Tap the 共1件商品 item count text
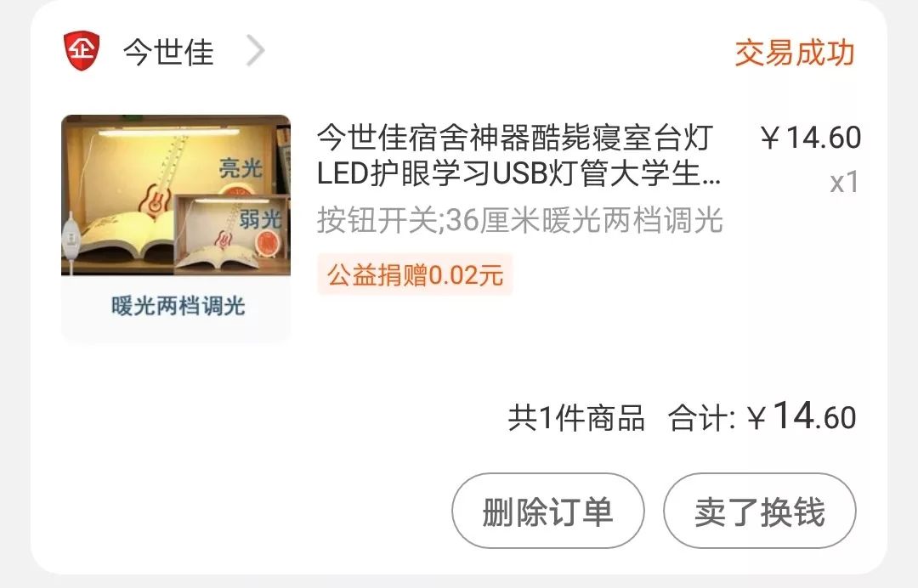Screen dimensions: 918x588 point(576,418)
